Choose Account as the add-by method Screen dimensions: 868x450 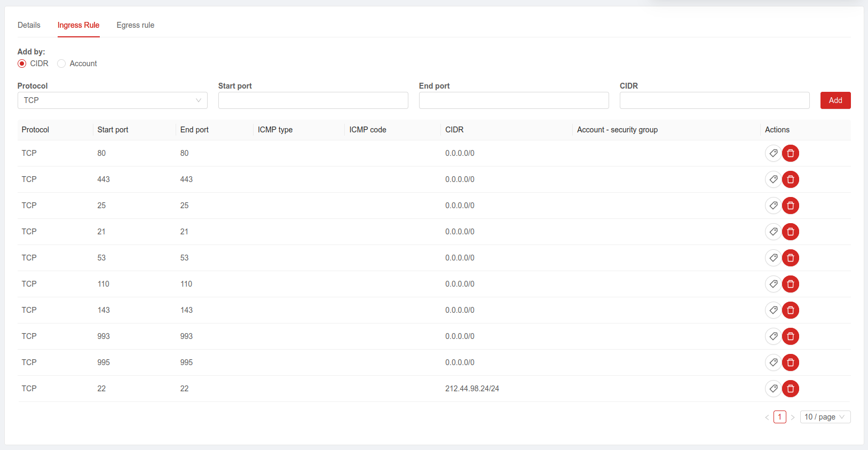click(x=62, y=64)
